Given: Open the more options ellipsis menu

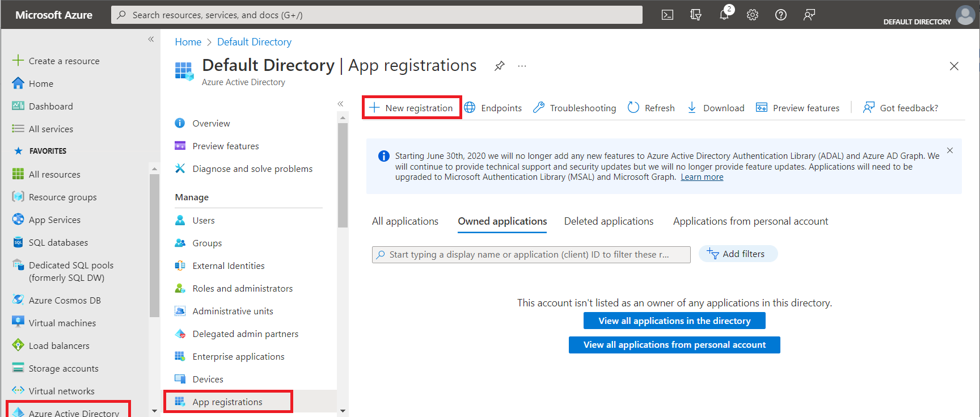Looking at the screenshot, I should click(x=522, y=66).
